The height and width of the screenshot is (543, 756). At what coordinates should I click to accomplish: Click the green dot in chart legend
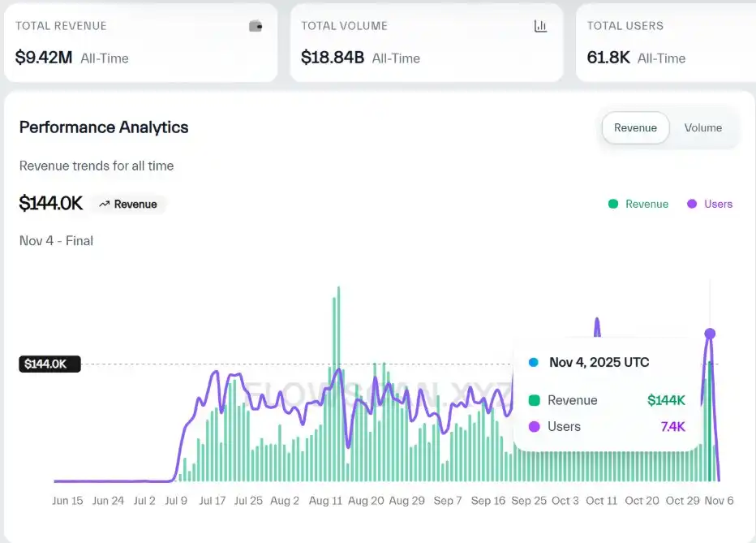point(613,204)
